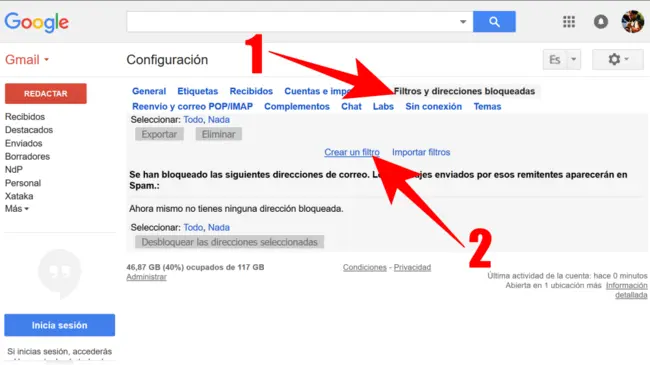Open the notifications bell
This screenshot has width=650, height=365.
(x=601, y=22)
